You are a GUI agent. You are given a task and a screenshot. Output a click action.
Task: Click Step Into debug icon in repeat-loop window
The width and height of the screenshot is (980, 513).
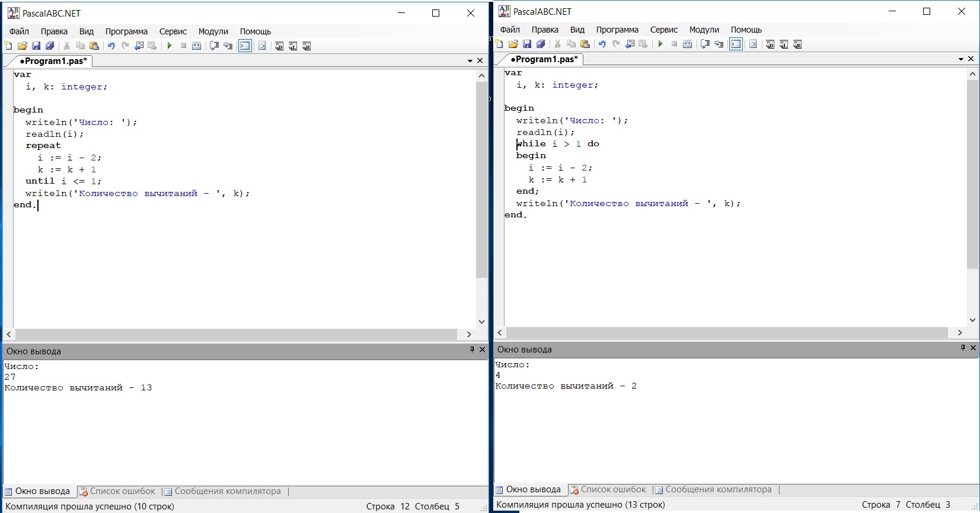click(228, 46)
